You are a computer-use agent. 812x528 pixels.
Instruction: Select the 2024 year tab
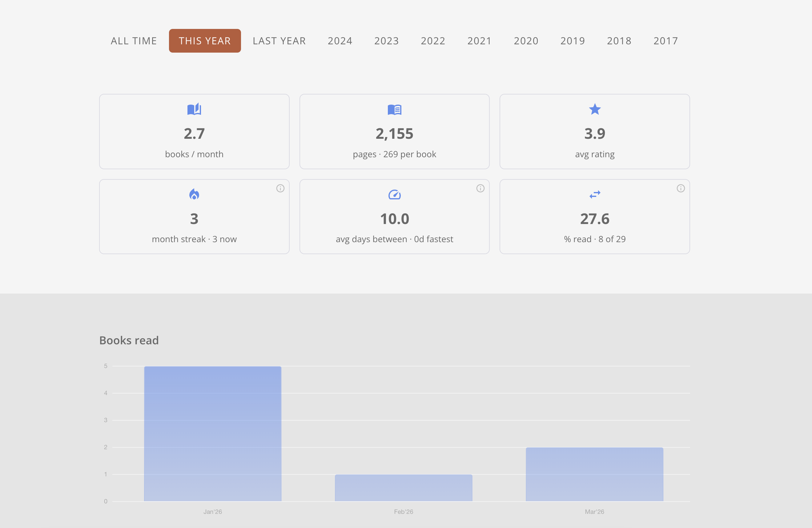340,41
